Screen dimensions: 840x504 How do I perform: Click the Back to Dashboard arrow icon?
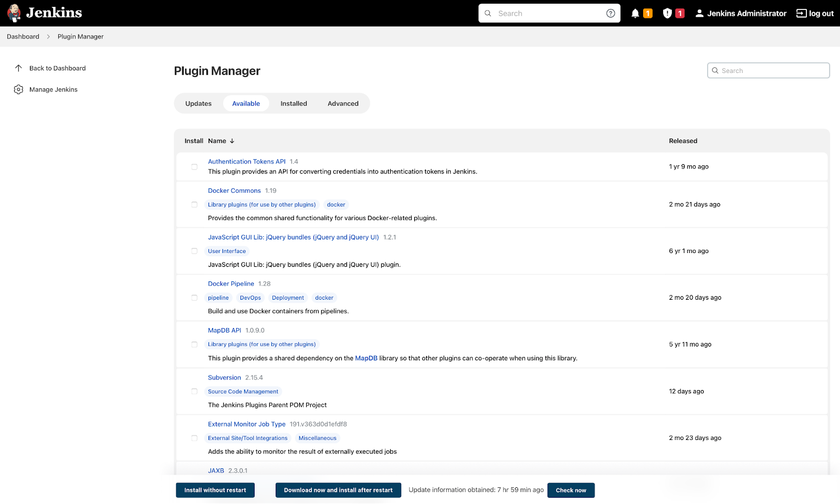(x=18, y=68)
